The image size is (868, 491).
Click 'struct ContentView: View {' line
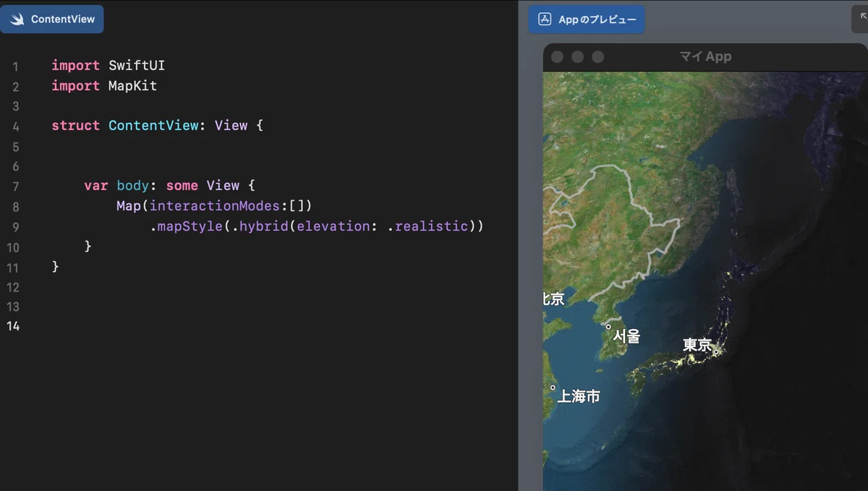pos(158,125)
